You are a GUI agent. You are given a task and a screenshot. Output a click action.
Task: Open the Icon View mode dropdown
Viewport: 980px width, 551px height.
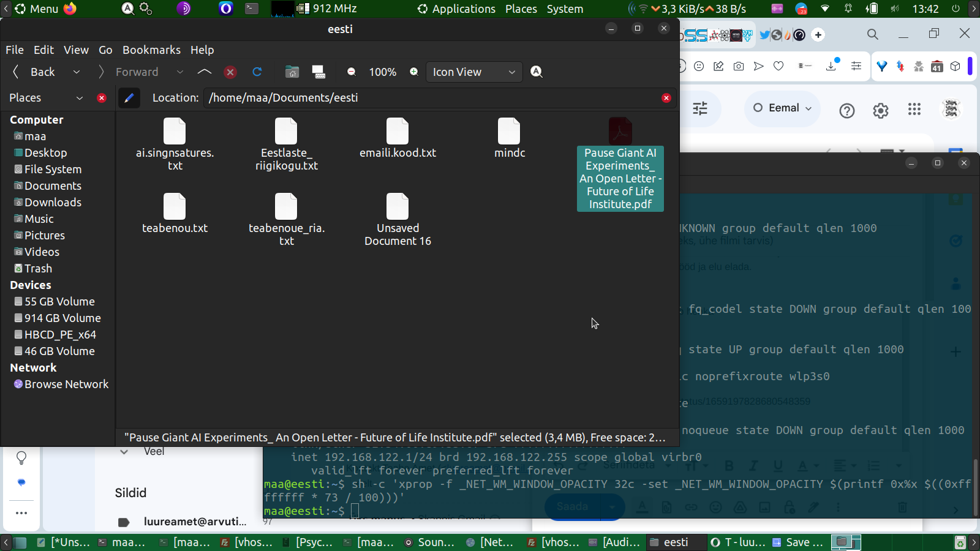[473, 72]
